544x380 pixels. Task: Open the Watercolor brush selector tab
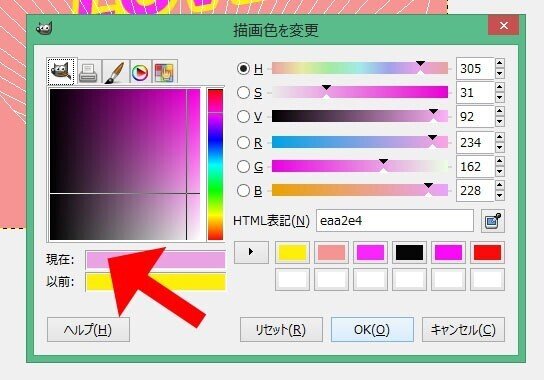(x=115, y=72)
